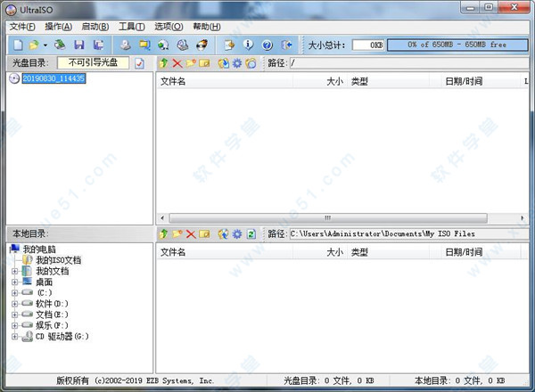Click the add-to-image arrow icon in the local pane toolbar
The width and height of the screenshot is (535, 392).
tap(224, 234)
